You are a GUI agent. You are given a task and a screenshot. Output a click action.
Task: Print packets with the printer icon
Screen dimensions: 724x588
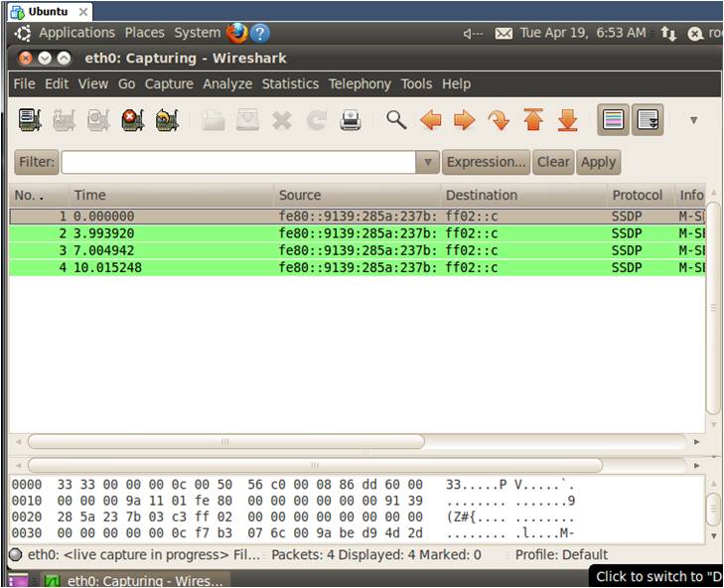tap(351, 120)
